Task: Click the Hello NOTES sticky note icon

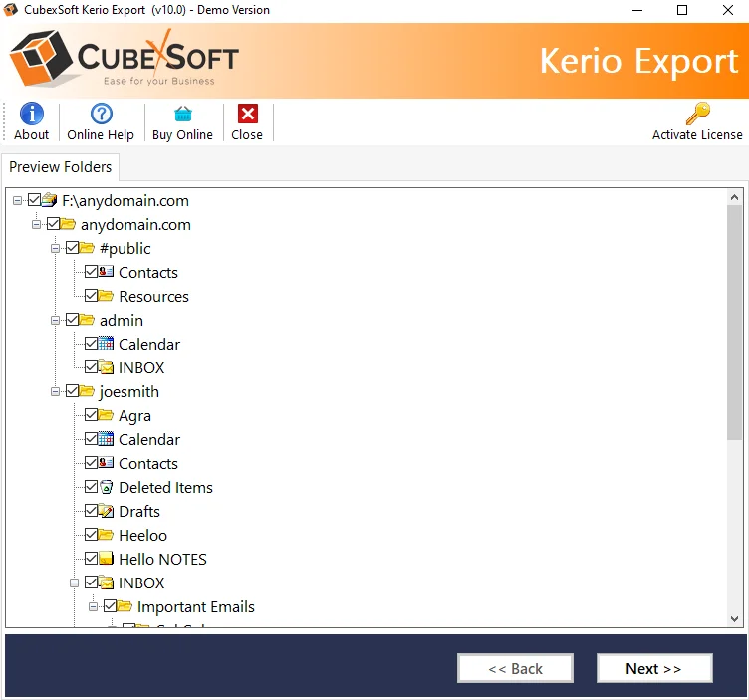Action: [x=106, y=558]
